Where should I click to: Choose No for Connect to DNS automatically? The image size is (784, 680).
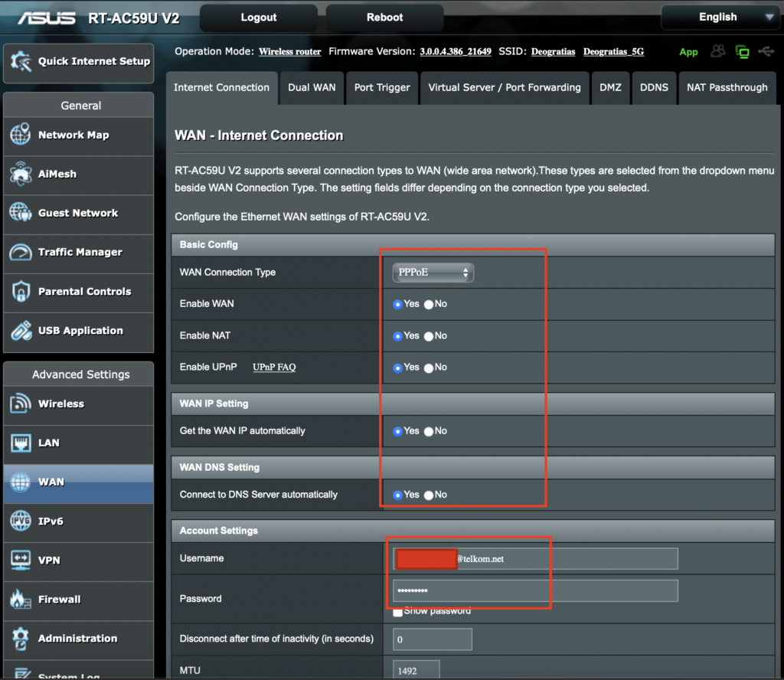429,495
